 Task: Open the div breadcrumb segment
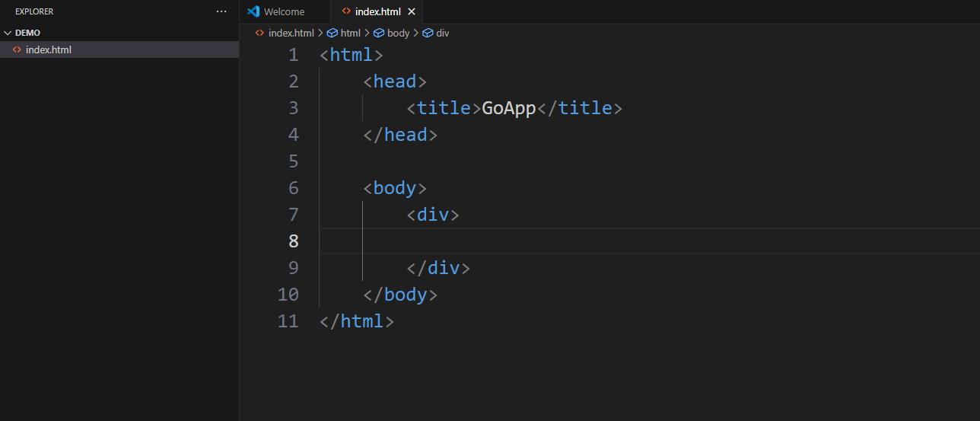point(442,33)
